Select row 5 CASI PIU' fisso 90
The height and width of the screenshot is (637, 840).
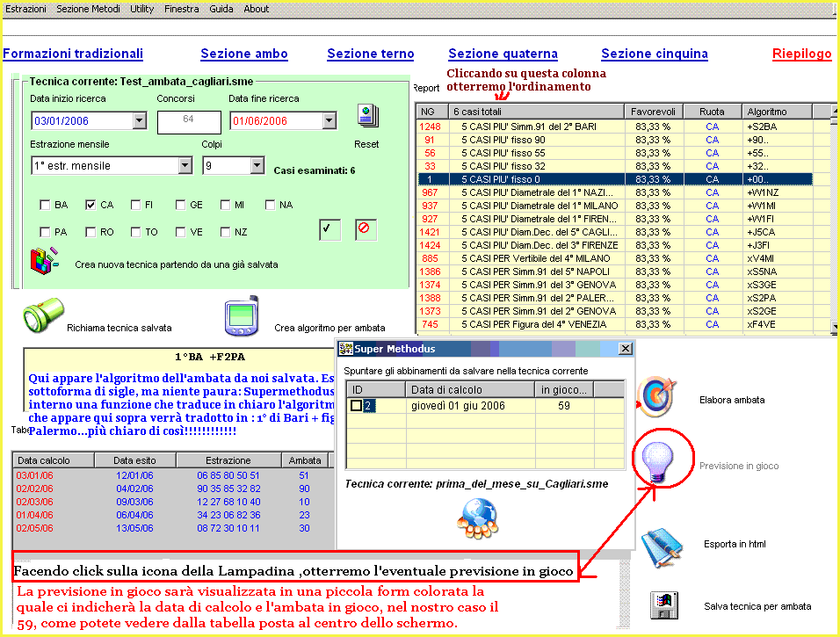(x=615, y=140)
